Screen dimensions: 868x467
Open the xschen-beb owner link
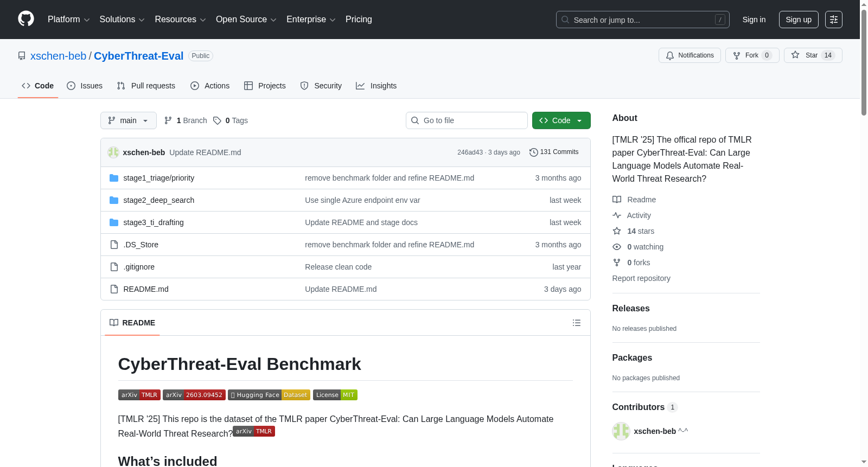pos(59,56)
